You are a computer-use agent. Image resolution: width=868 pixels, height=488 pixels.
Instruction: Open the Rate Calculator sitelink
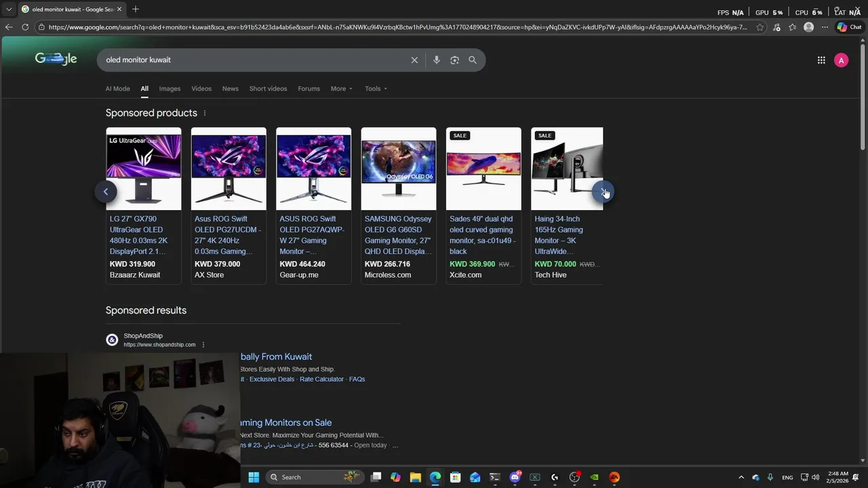pos(321,380)
